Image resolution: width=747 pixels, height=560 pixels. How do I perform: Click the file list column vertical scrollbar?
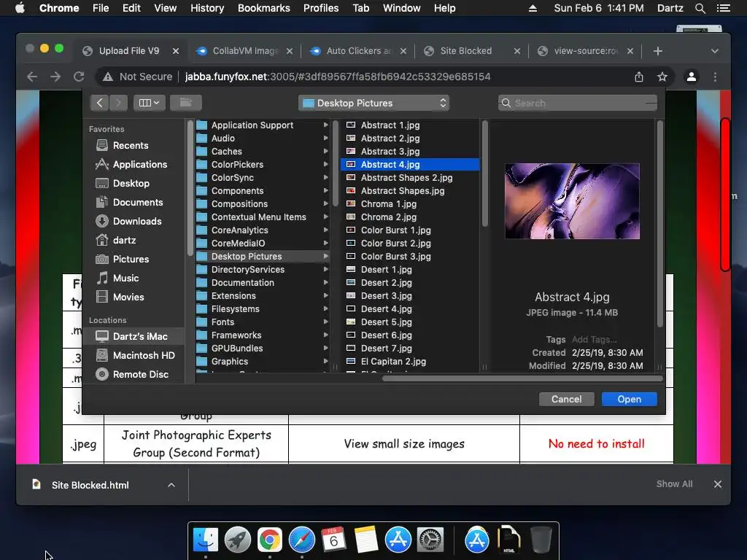tap(485, 174)
